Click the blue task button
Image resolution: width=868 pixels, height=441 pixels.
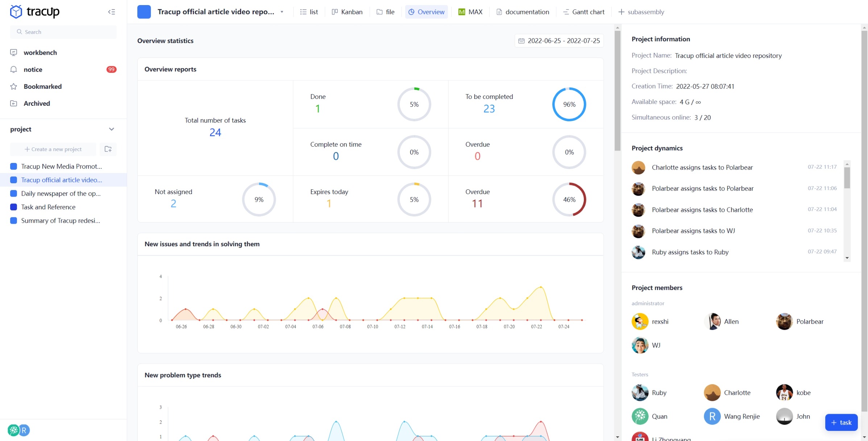(x=842, y=423)
